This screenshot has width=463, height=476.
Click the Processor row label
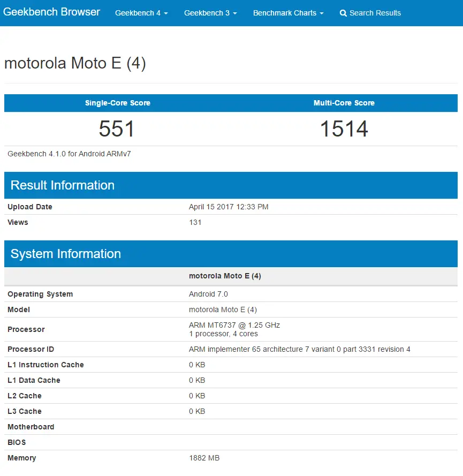(26, 329)
